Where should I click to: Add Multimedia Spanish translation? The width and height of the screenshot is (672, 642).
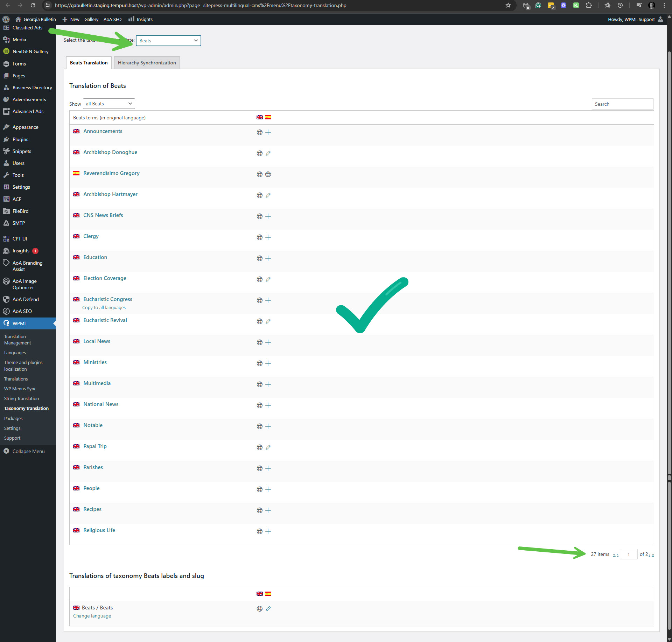click(268, 384)
